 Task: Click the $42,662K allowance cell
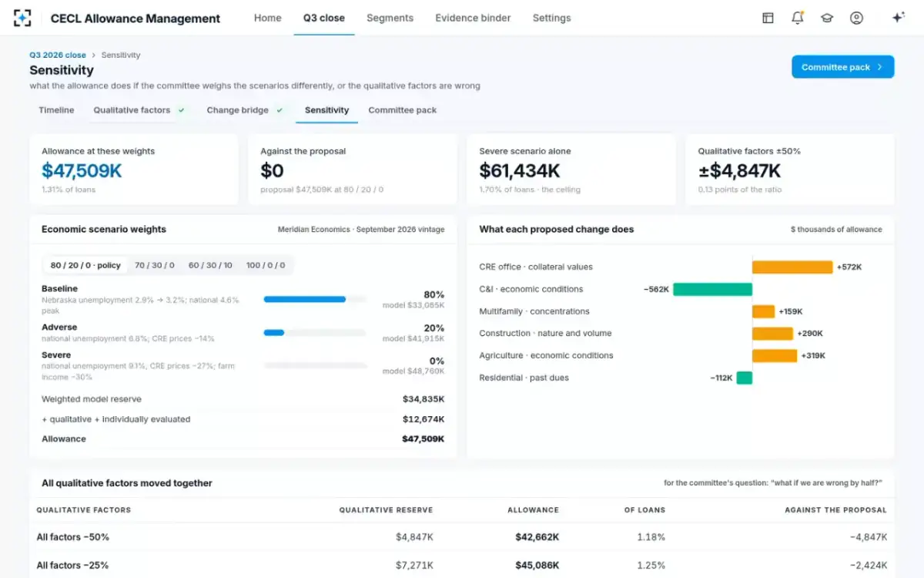pyautogui.click(x=537, y=537)
